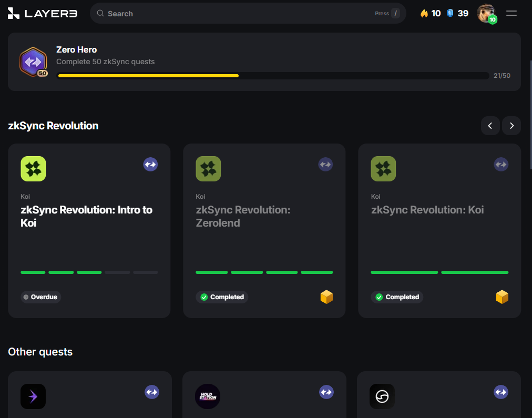This screenshot has width=532, height=418.
Task: Click the Overdue status badge
Action: pos(40,297)
